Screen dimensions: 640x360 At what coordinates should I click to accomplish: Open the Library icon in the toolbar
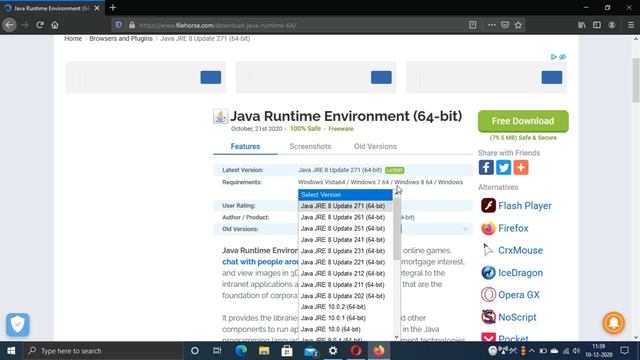point(582,25)
